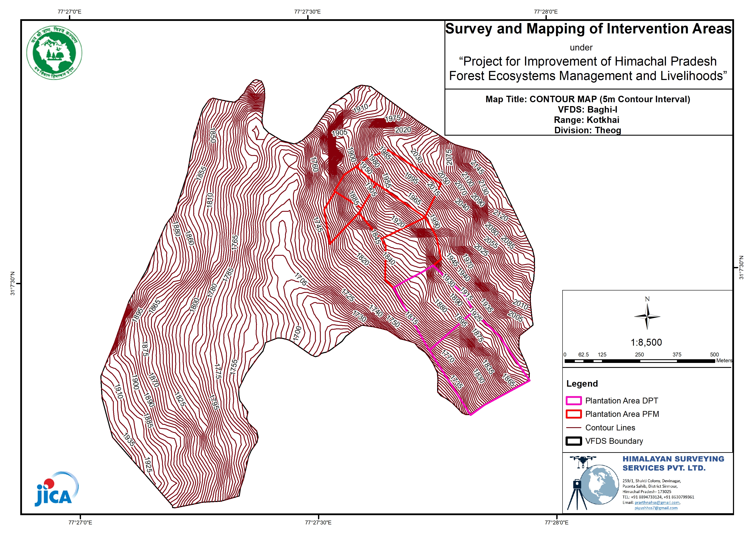Image resolution: width=756 pixels, height=535 pixels.
Task: Open the piyushhss7@gmail.com email link
Action: 656,508
